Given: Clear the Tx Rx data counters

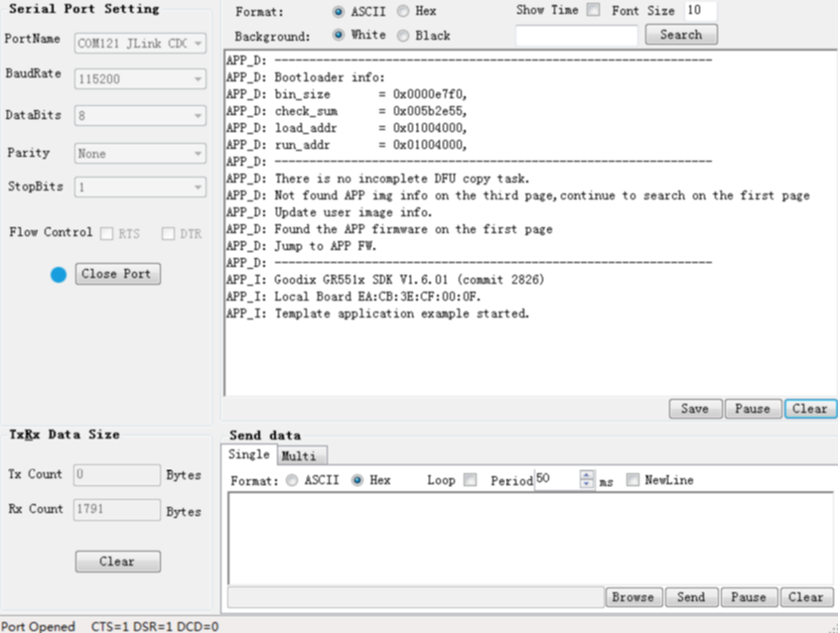Looking at the screenshot, I should tap(117, 562).
